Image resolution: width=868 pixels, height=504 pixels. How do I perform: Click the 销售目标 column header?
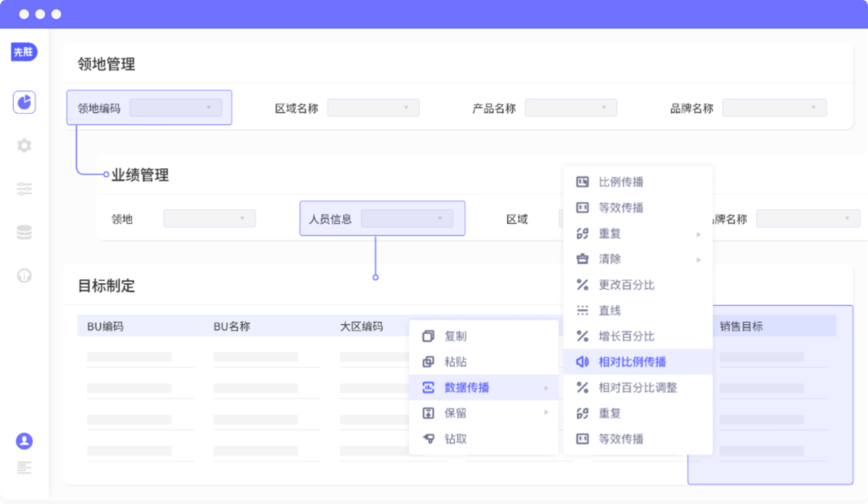pos(741,326)
